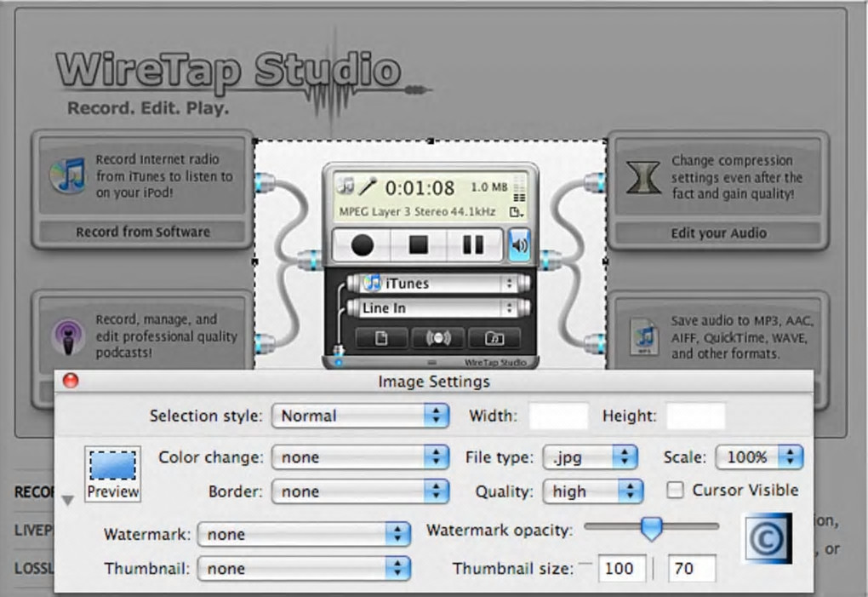Click the "Record, manage, and edit" podcasts text
The image size is (868, 597).
point(167,336)
